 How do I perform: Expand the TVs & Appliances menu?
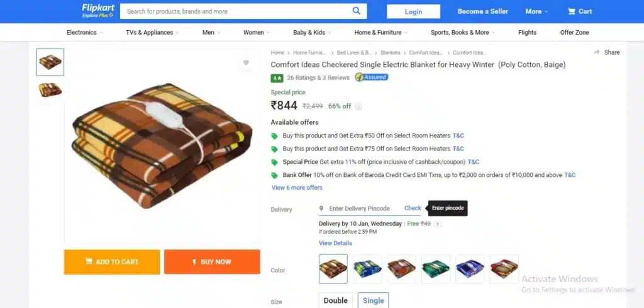152,33
